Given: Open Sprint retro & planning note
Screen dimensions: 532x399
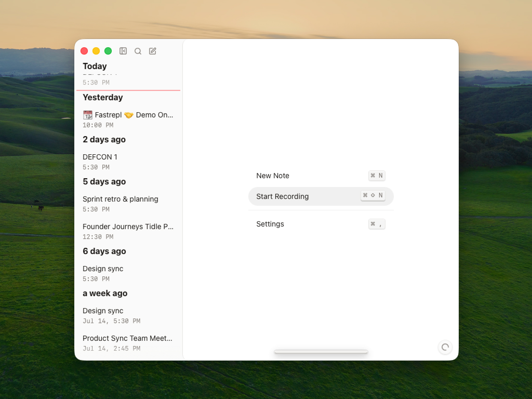Looking at the screenshot, I should pos(128,204).
